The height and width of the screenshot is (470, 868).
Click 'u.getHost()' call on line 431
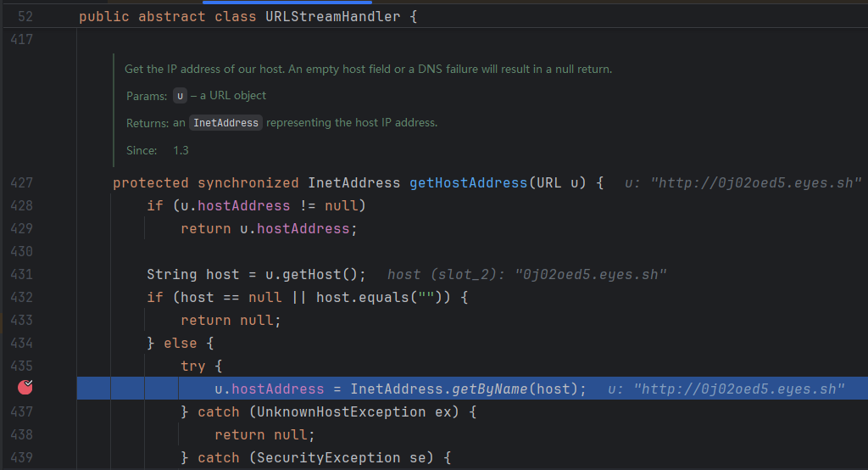pyautogui.click(x=312, y=274)
